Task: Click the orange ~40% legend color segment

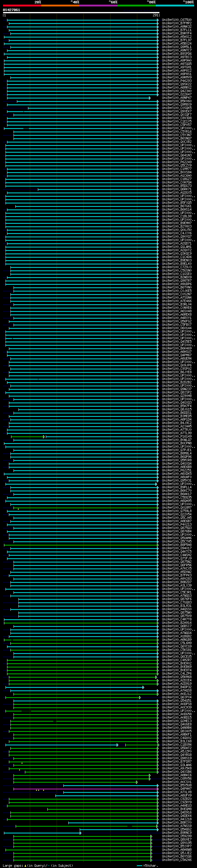Action: 60,6
